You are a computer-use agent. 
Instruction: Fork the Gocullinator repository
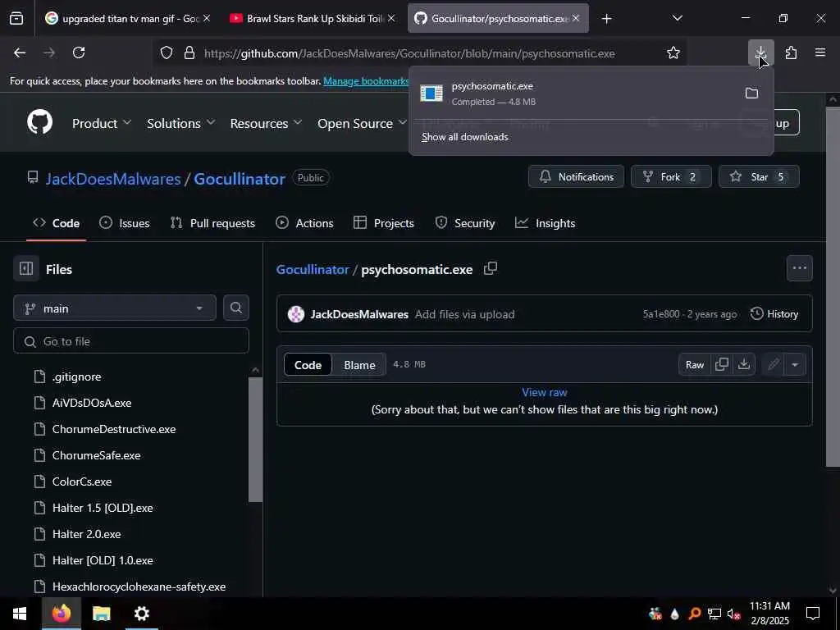671,177
